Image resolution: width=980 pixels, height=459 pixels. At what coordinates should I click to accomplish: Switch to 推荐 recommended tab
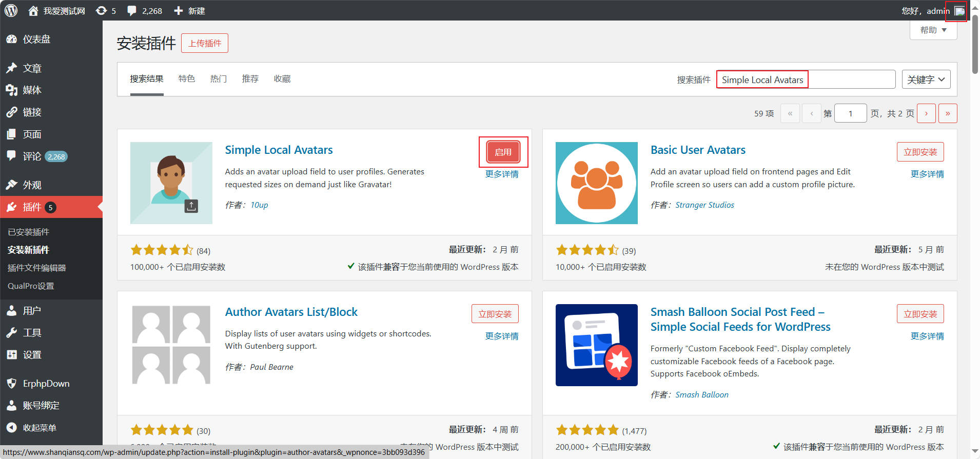[250, 79]
